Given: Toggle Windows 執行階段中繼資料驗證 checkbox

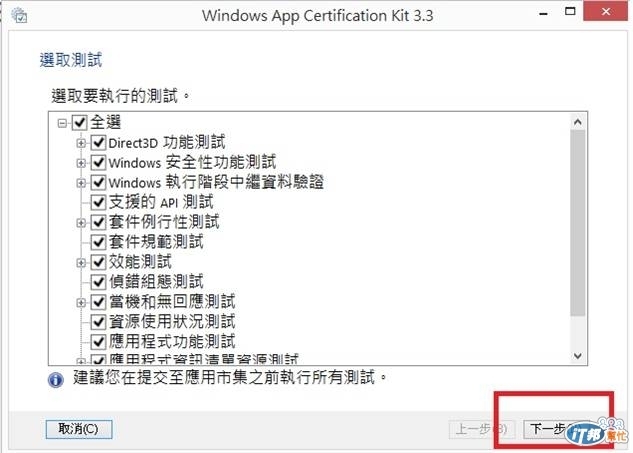Looking at the screenshot, I should click(x=98, y=182).
